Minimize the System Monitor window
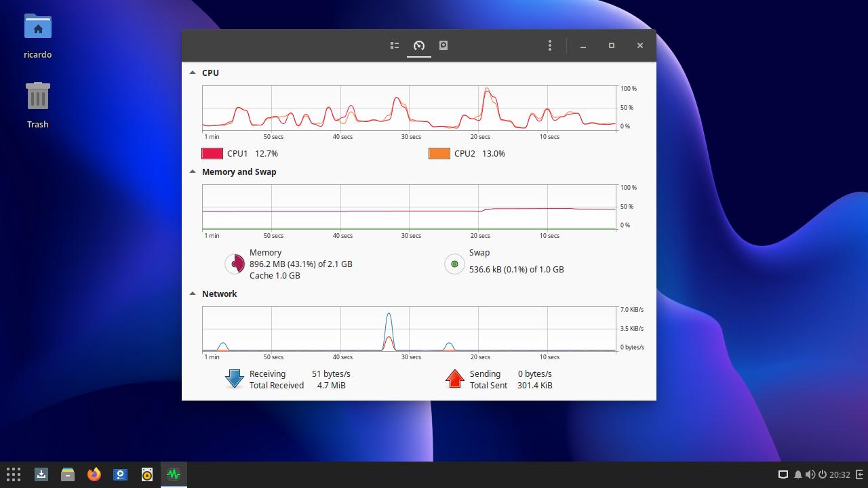Image resolution: width=868 pixels, height=488 pixels. click(583, 45)
